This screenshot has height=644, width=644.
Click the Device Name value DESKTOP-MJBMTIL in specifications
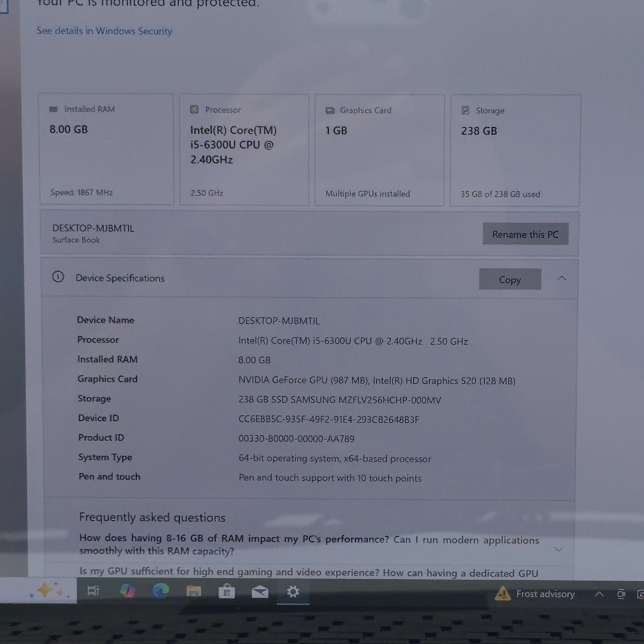[x=279, y=321]
